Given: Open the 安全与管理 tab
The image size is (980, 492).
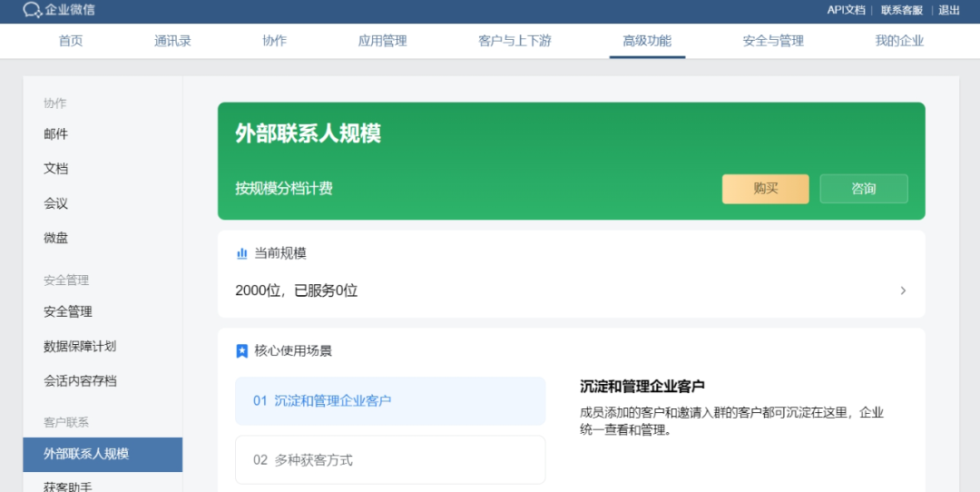Looking at the screenshot, I should pos(773,41).
